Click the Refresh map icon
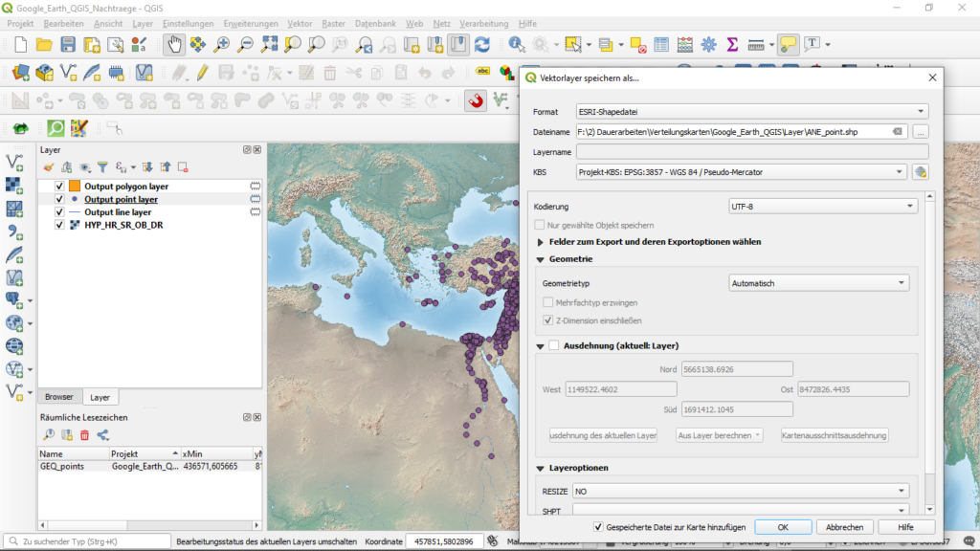This screenshot has width=980, height=551. pyautogui.click(x=482, y=44)
